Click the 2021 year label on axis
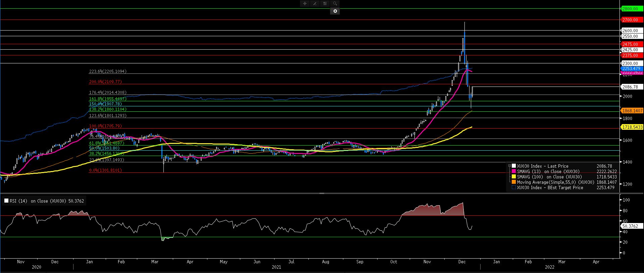 (277, 267)
